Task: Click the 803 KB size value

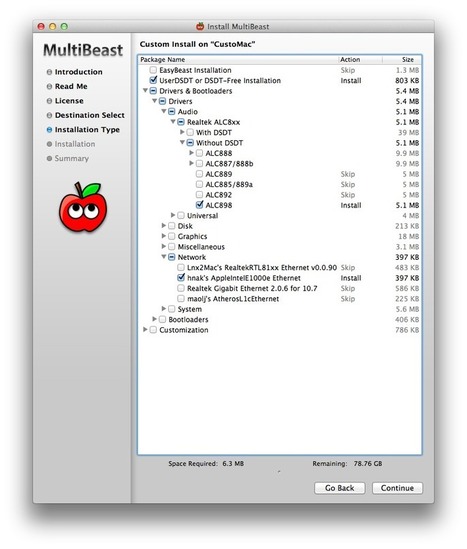Action: [407, 81]
